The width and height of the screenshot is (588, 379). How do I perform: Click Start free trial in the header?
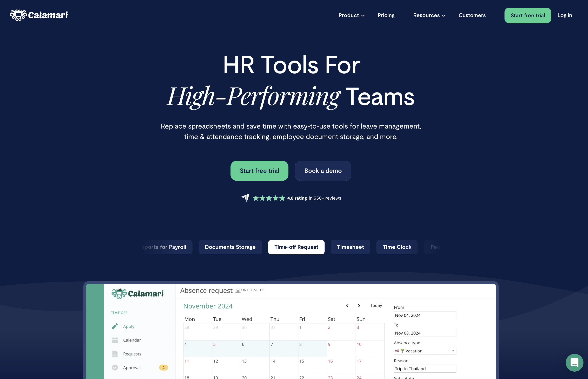point(528,15)
